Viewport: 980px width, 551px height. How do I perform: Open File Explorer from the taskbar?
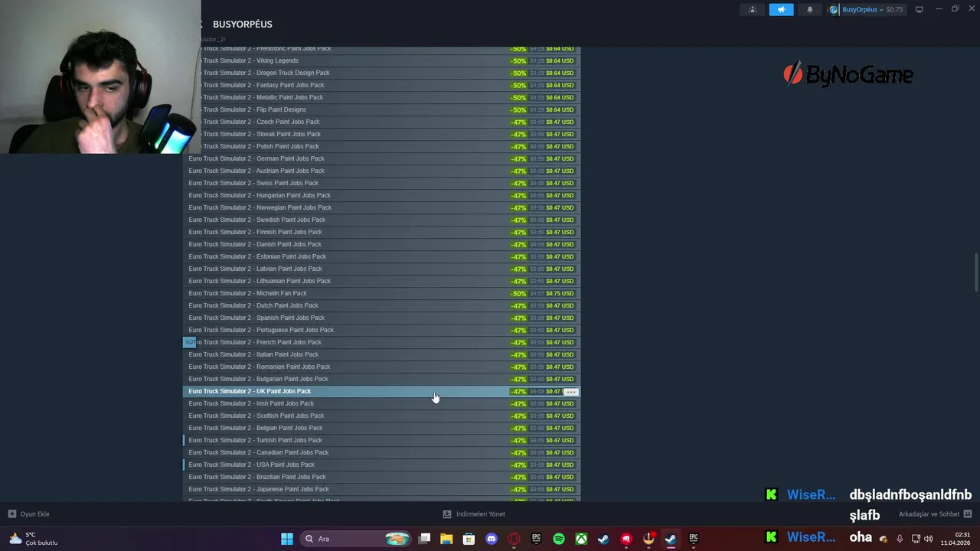click(446, 539)
